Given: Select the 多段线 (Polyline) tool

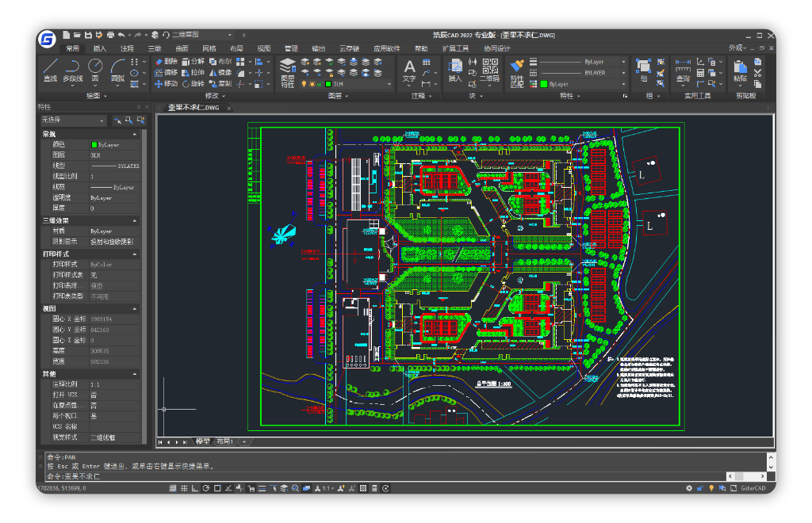Looking at the screenshot, I should click(x=72, y=71).
